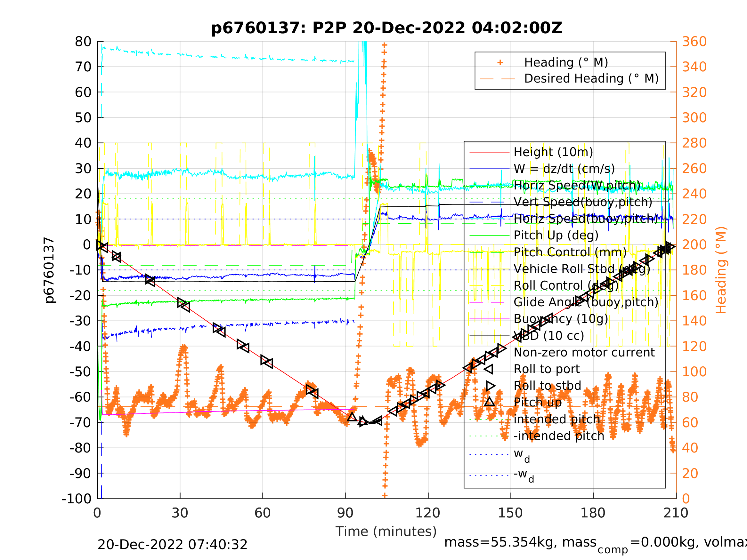Click the left axis tick label '-10'

tap(80, 270)
